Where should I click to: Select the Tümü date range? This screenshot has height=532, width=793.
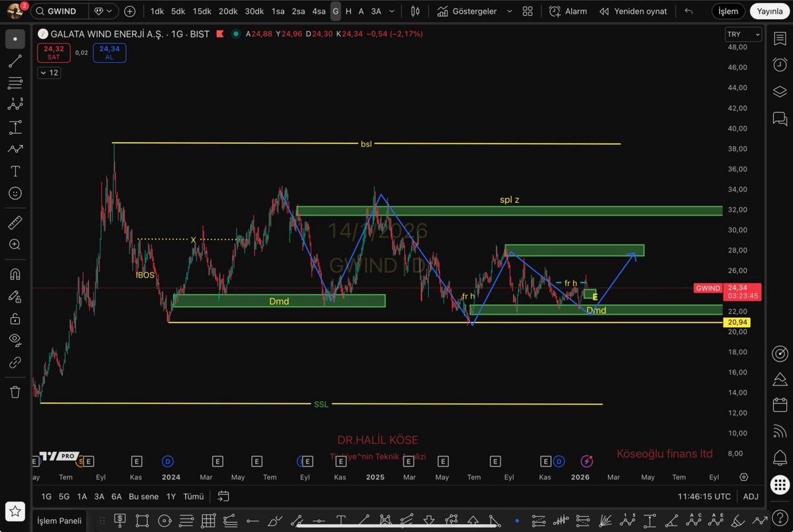[x=193, y=496]
